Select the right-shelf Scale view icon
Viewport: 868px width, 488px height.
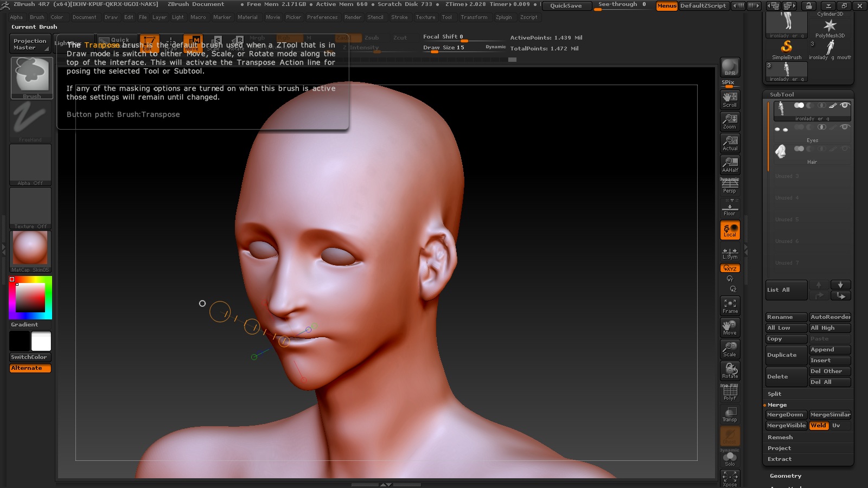click(730, 349)
